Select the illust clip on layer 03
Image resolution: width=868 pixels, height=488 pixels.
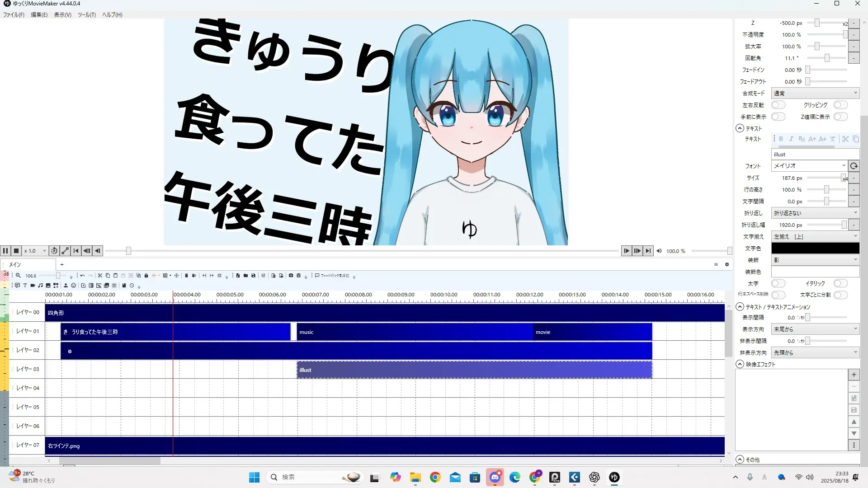click(474, 370)
